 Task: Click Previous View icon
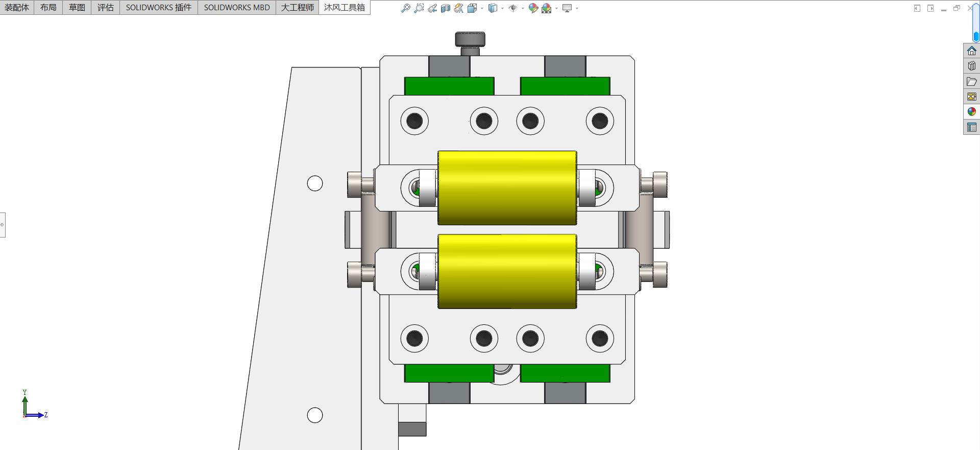point(432,8)
